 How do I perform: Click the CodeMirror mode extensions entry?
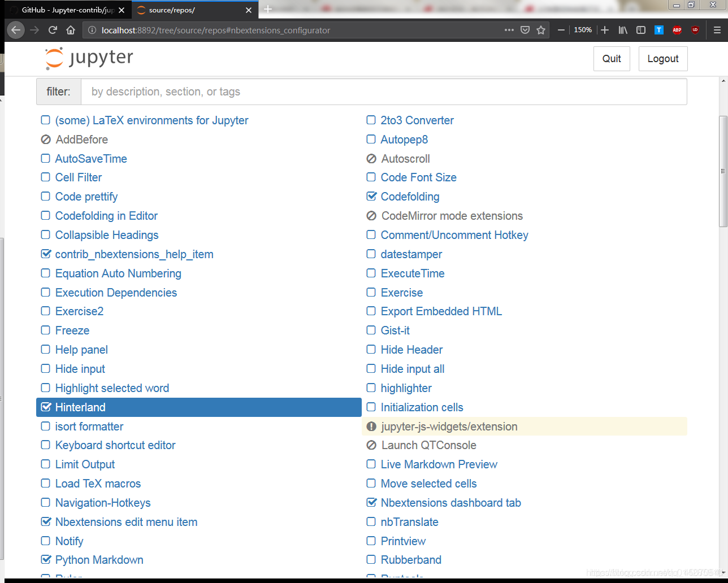tap(452, 216)
